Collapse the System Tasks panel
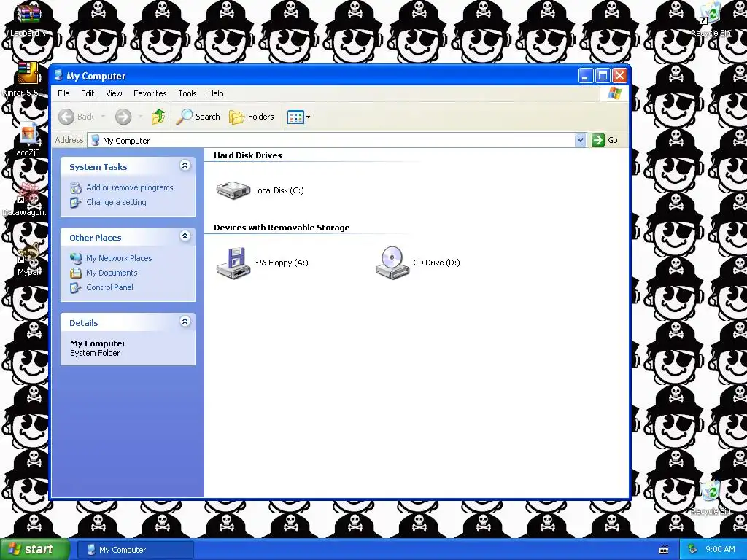 pyautogui.click(x=185, y=166)
